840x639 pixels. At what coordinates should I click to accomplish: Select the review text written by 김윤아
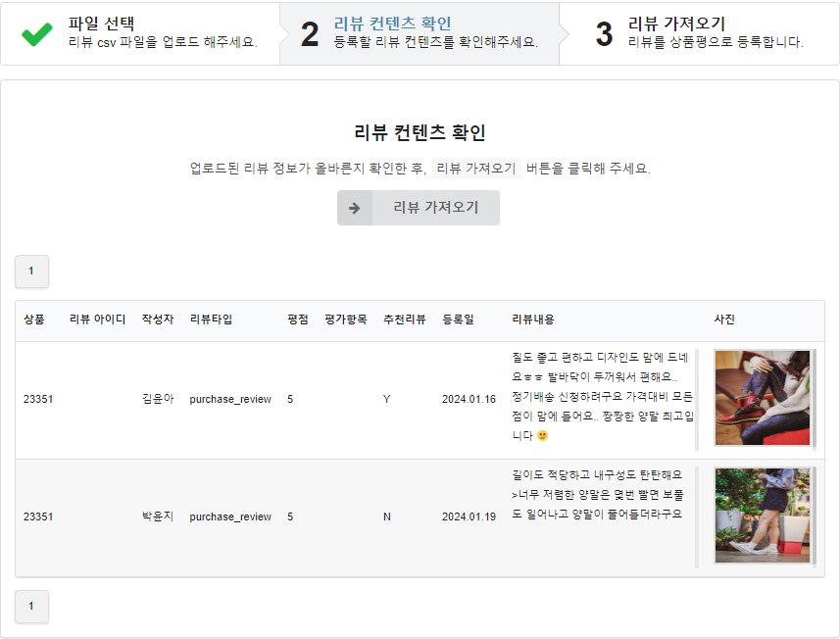tap(602, 397)
